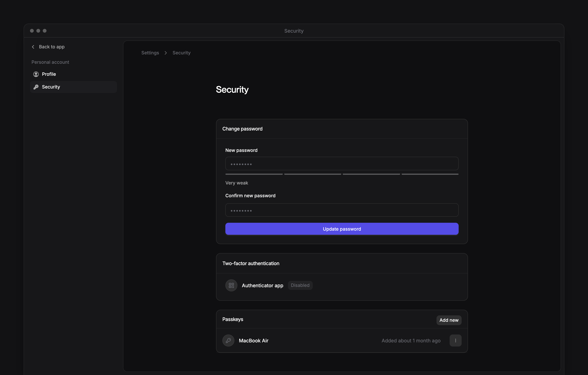Click the Authenticator app QR icon
The width and height of the screenshot is (588, 375).
pyautogui.click(x=231, y=285)
